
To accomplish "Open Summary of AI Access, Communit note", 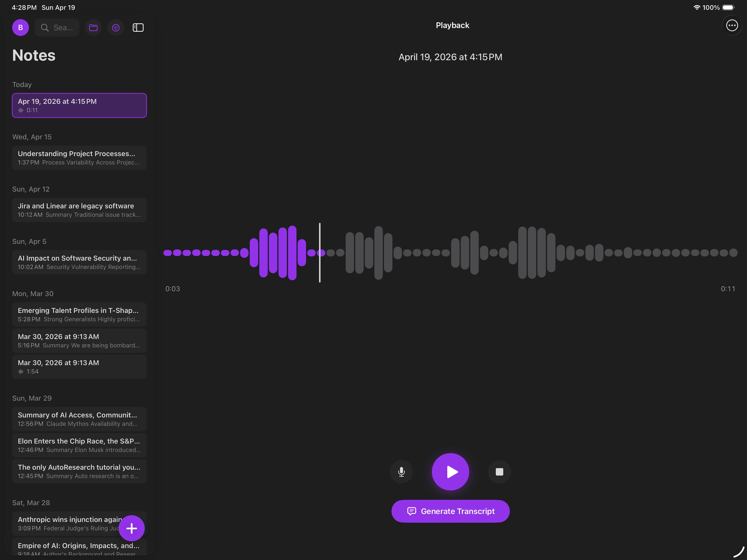I will click(79, 419).
